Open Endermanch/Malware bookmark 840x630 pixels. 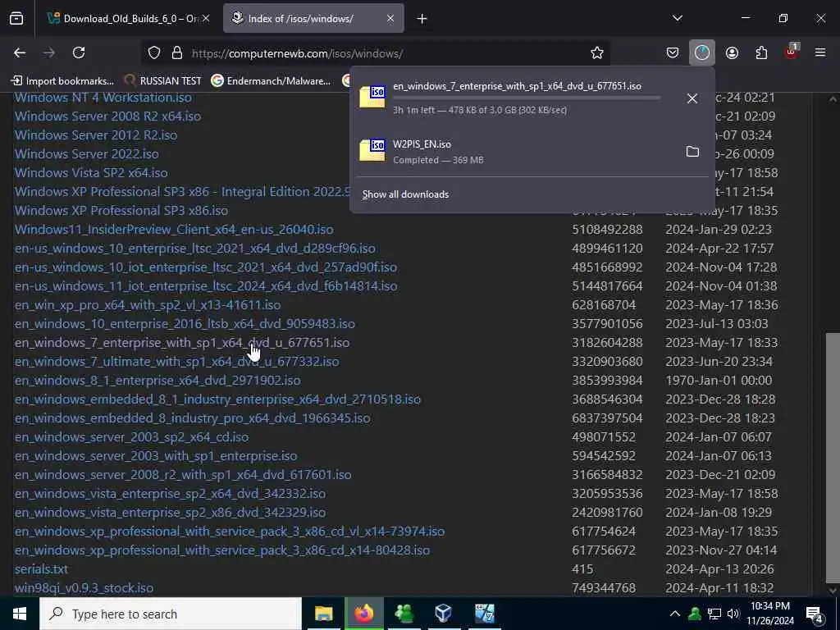tap(271, 81)
